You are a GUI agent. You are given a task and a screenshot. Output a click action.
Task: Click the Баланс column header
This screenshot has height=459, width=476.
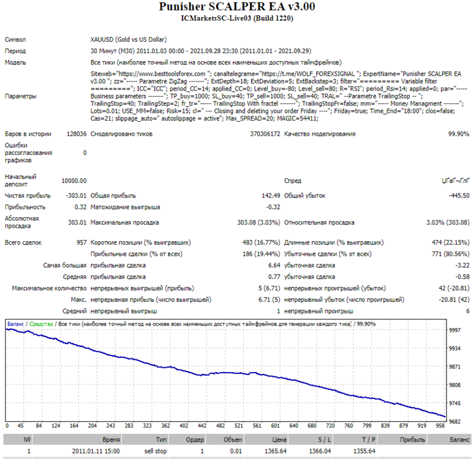pos(450,439)
